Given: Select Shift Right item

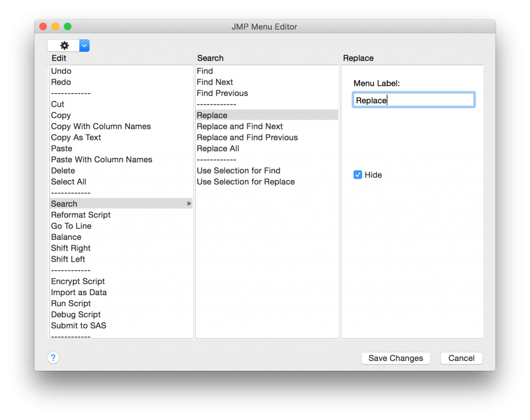Looking at the screenshot, I should tap(70, 248).
